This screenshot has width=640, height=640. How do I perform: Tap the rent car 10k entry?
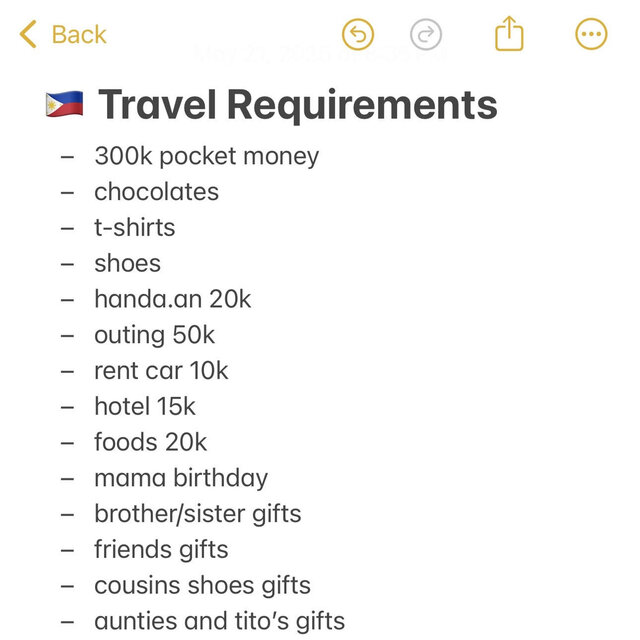161,371
